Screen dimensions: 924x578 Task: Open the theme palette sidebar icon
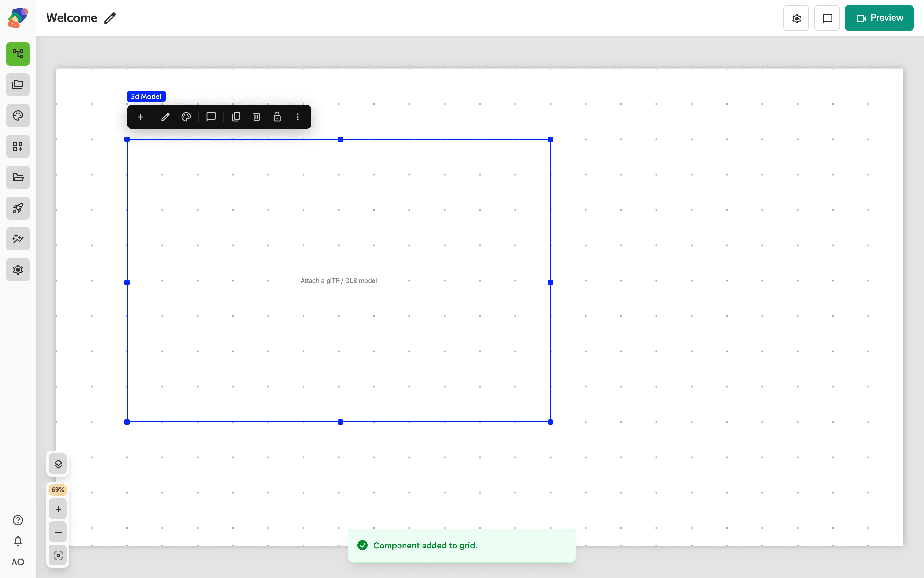tap(18, 116)
